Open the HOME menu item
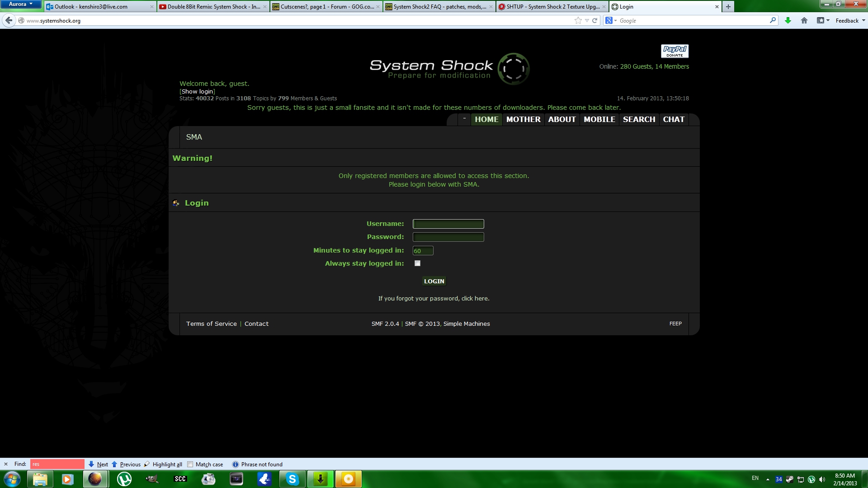The height and width of the screenshot is (488, 868). click(x=486, y=119)
